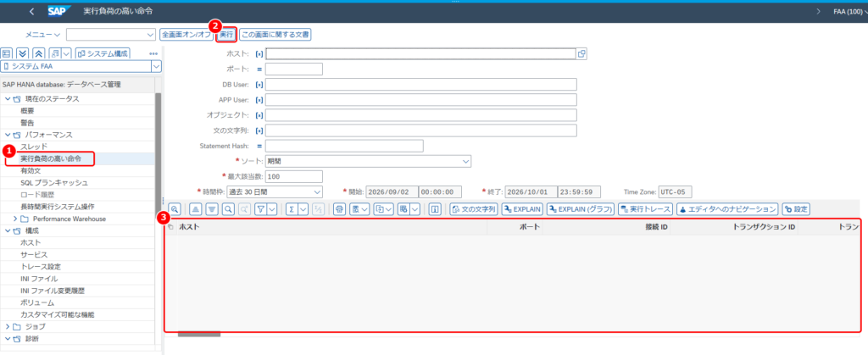Click the SAP logo
Image resolution: width=868 pixels, height=355 pixels.
58,11
